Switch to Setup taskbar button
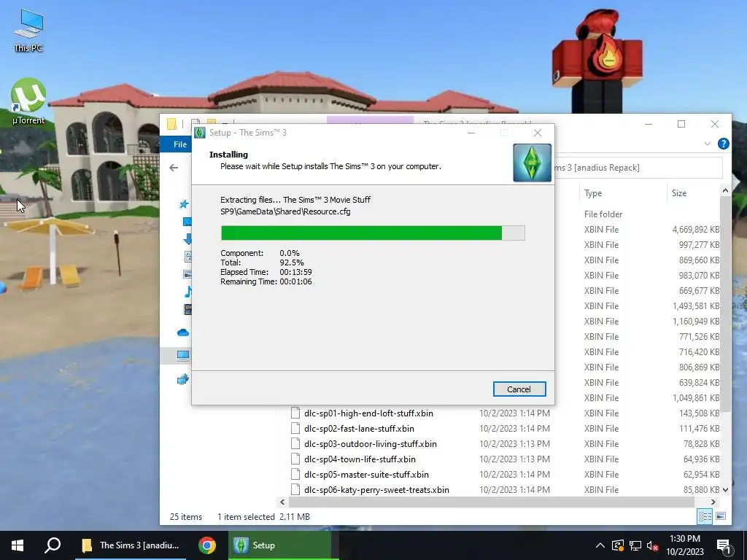This screenshot has width=747, height=560. (x=279, y=545)
